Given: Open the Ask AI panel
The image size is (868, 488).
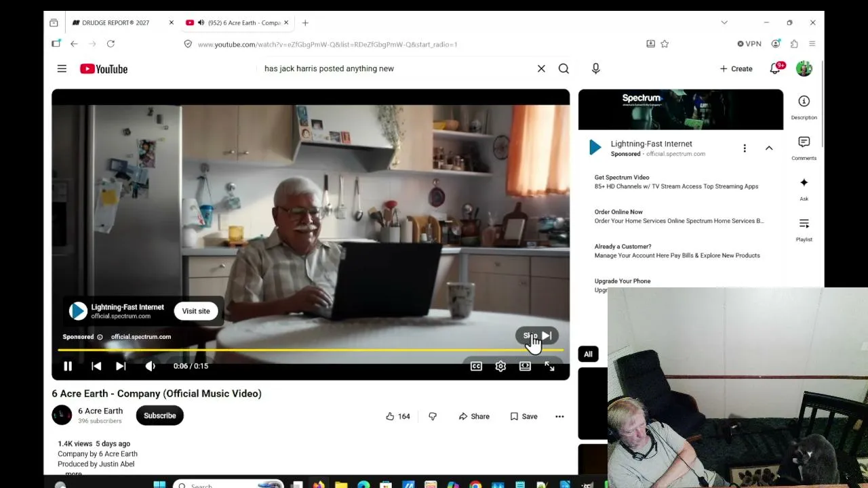Looking at the screenshot, I should point(804,188).
